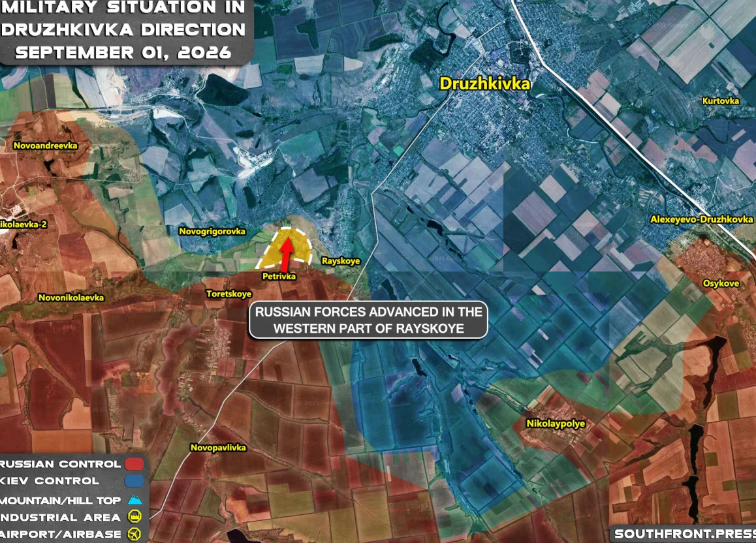The width and height of the screenshot is (756, 543).
Task: Click the Airport/Airbase legend icon
Action: coord(134,534)
